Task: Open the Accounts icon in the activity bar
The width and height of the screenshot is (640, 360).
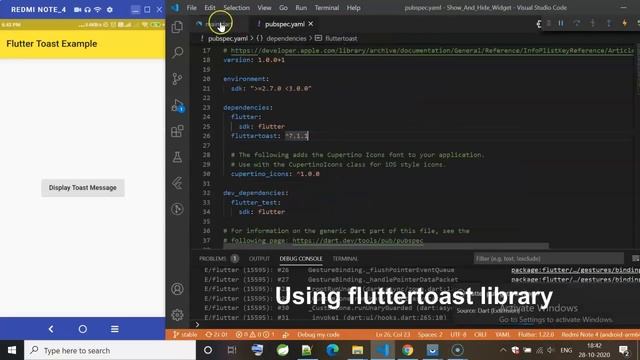Action: 177,289
